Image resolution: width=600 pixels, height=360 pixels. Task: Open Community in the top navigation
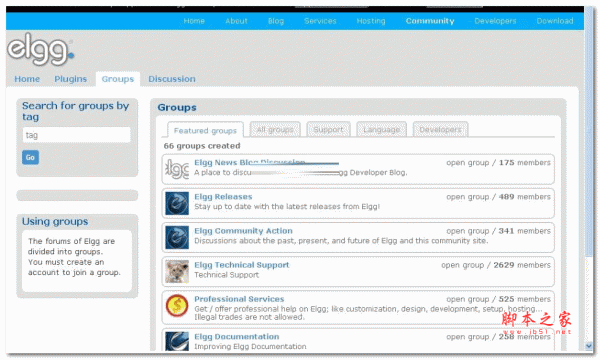[x=430, y=21]
